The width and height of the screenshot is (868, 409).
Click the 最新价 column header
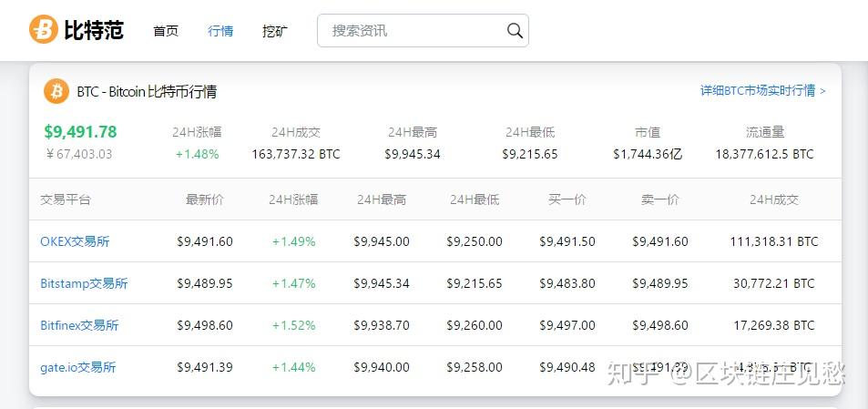[205, 199]
